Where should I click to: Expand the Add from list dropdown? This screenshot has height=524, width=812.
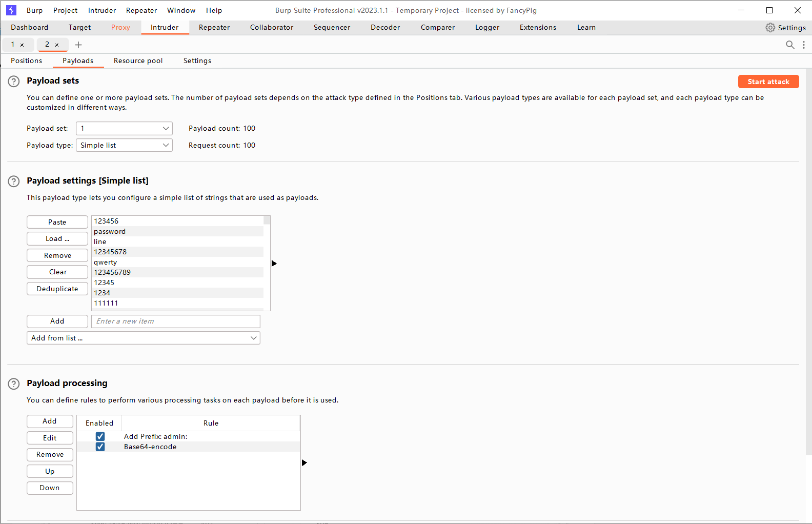coord(144,338)
